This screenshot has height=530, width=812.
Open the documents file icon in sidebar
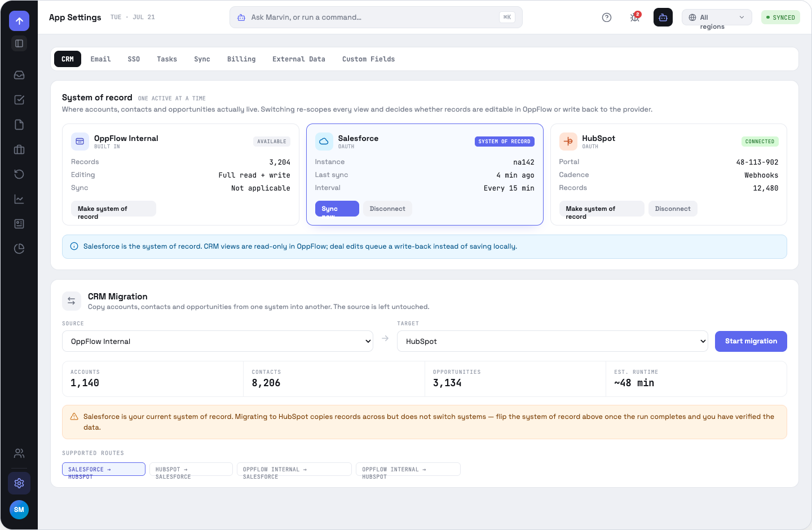[19, 125]
